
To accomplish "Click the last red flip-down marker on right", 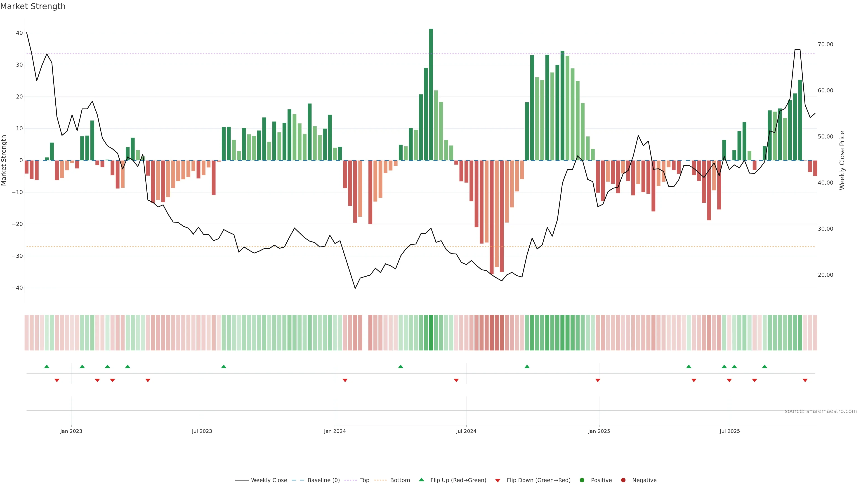I will (805, 380).
